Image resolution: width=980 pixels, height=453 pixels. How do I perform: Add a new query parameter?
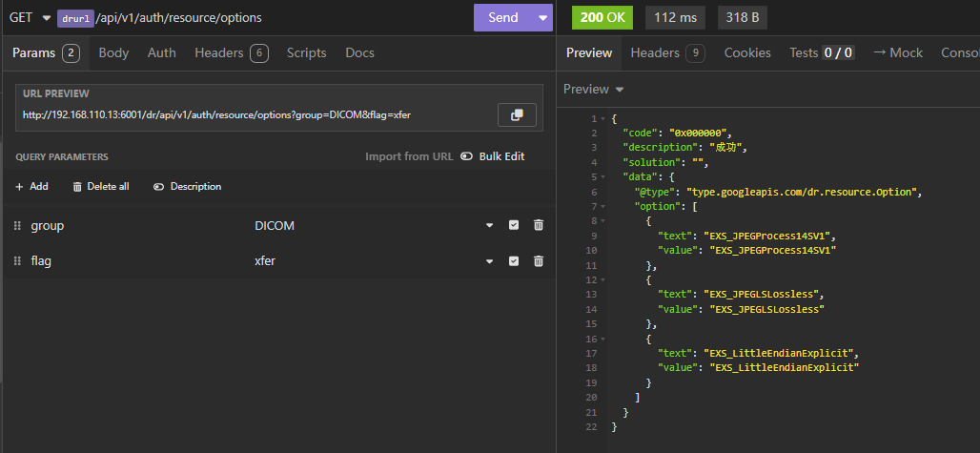[x=31, y=187]
